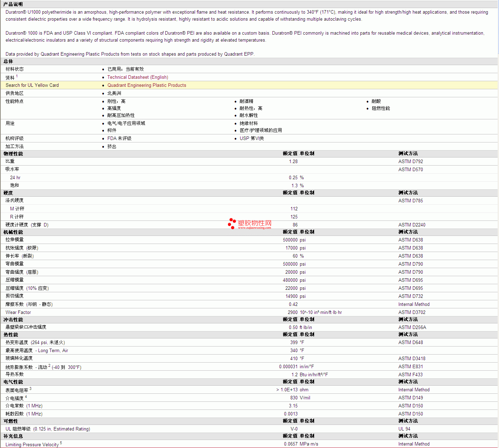499x448 pixels.
Task: Click the 阻燃性能 feature entry
Action: [381, 108]
